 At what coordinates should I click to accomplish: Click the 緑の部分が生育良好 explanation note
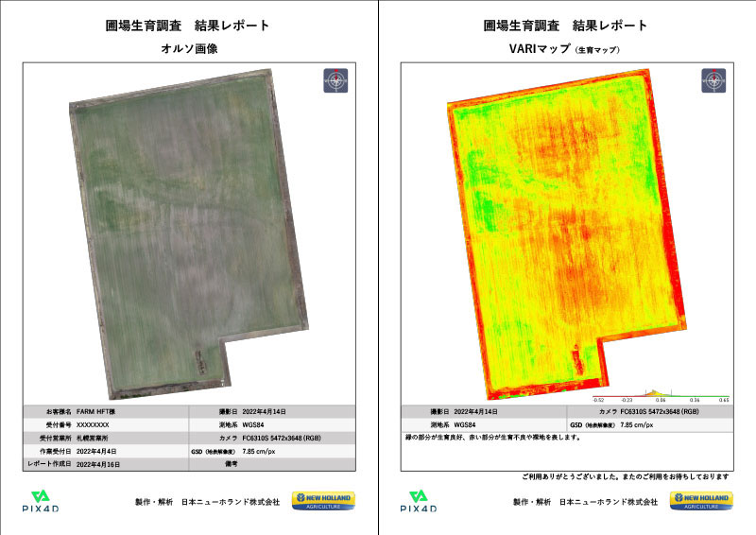point(493,438)
